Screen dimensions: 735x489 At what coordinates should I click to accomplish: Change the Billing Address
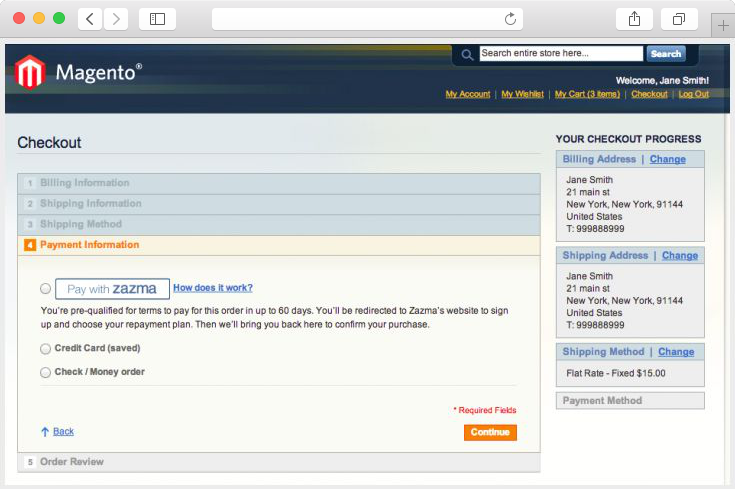pyautogui.click(x=668, y=159)
